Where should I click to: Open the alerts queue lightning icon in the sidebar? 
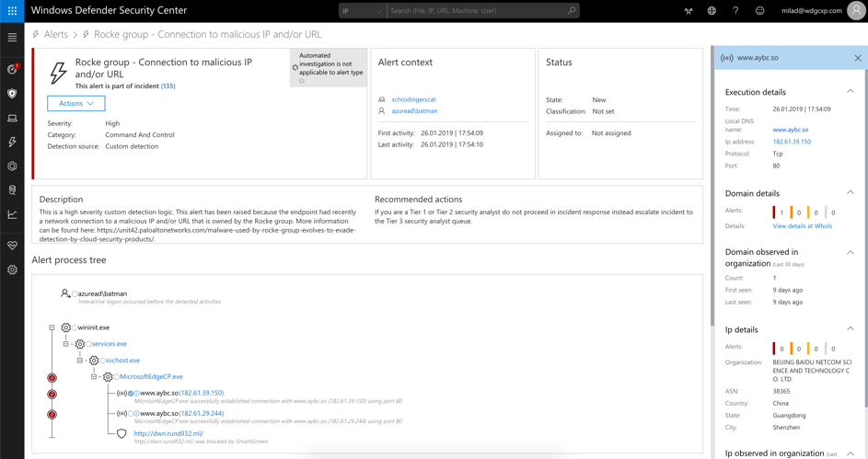point(12,143)
